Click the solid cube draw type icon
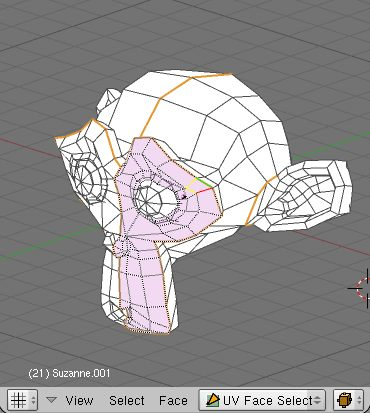Image resolution: width=370 pixels, height=413 pixels. click(344, 400)
